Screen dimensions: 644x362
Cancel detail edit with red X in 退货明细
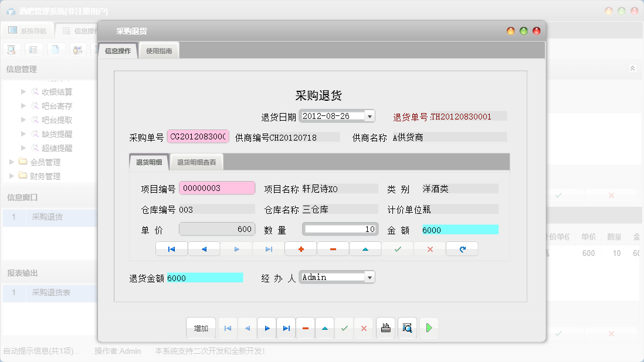430,249
